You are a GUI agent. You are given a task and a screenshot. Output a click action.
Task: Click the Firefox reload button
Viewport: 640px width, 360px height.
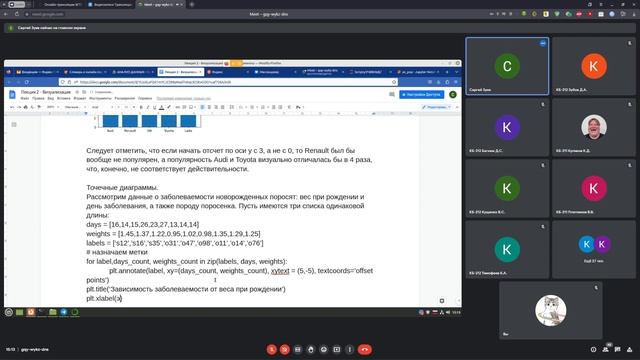(27, 82)
